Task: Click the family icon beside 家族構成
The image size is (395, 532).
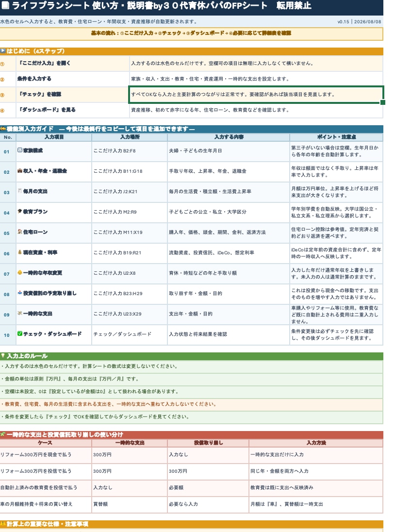Action: click(20, 150)
